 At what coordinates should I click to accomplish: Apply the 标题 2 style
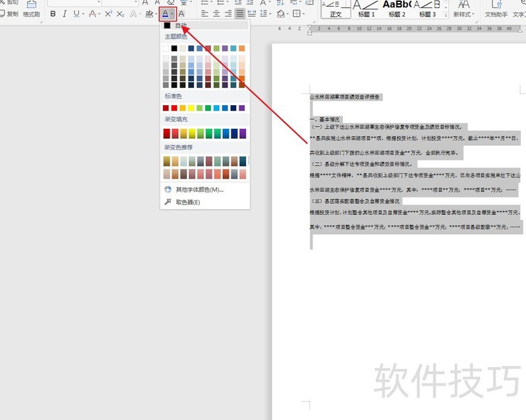(x=397, y=9)
